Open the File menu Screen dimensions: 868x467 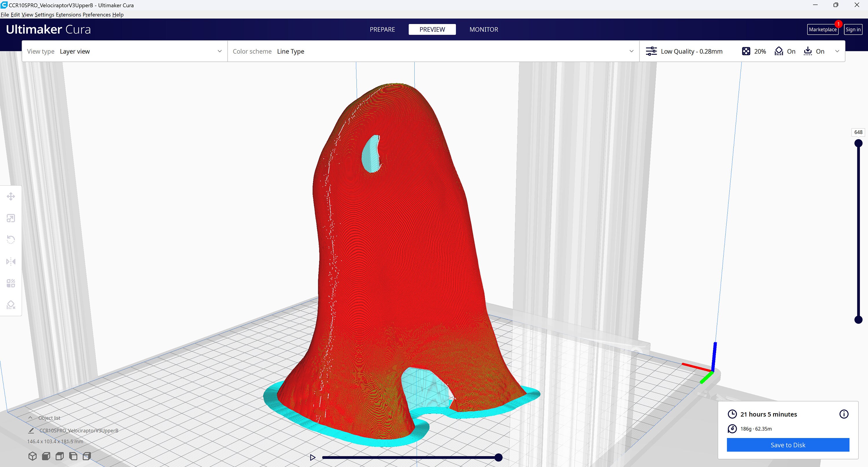click(5, 14)
